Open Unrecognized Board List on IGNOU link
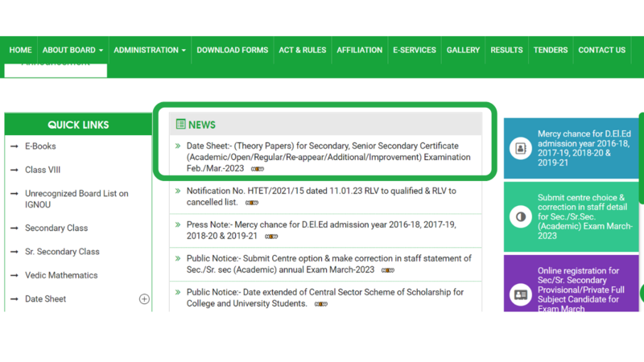This screenshot has width=644, height=362. tap(76, 199)
